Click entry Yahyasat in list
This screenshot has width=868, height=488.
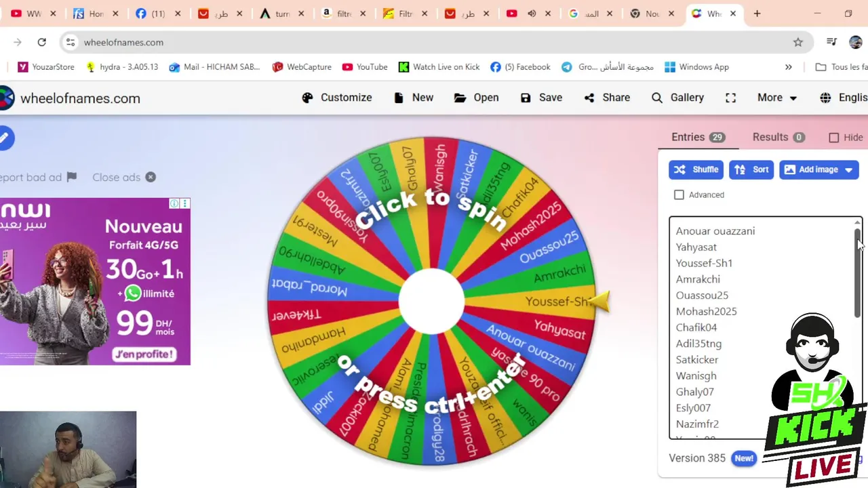click(x=696, y=247)
